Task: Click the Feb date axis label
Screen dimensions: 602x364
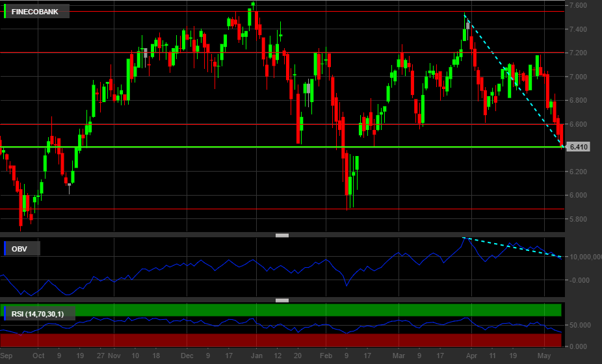Action: click(326, 356)
